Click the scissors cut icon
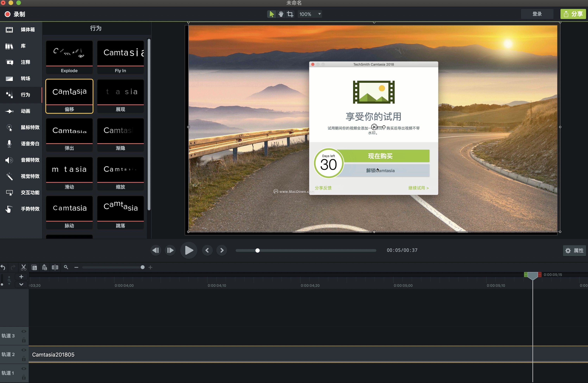588x383 pixels. coord(23,267)
